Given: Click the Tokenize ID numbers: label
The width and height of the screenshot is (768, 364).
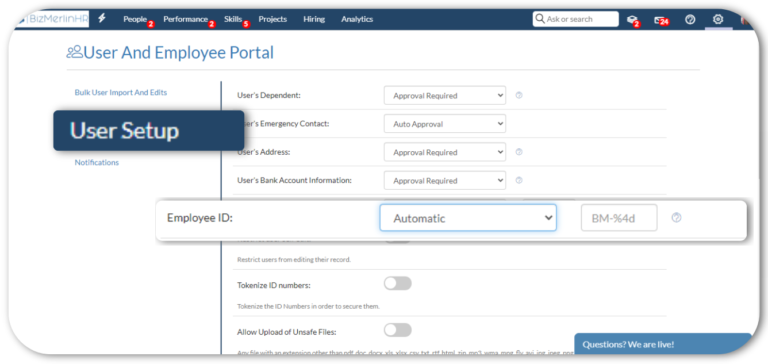Looking at the screenshot, I should pyautogui.click(x=274, y=285).
